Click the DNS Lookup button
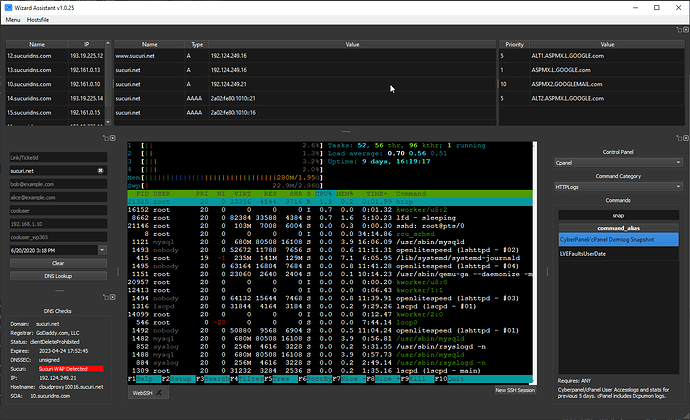The image size is (690, 420). point(58,276)
